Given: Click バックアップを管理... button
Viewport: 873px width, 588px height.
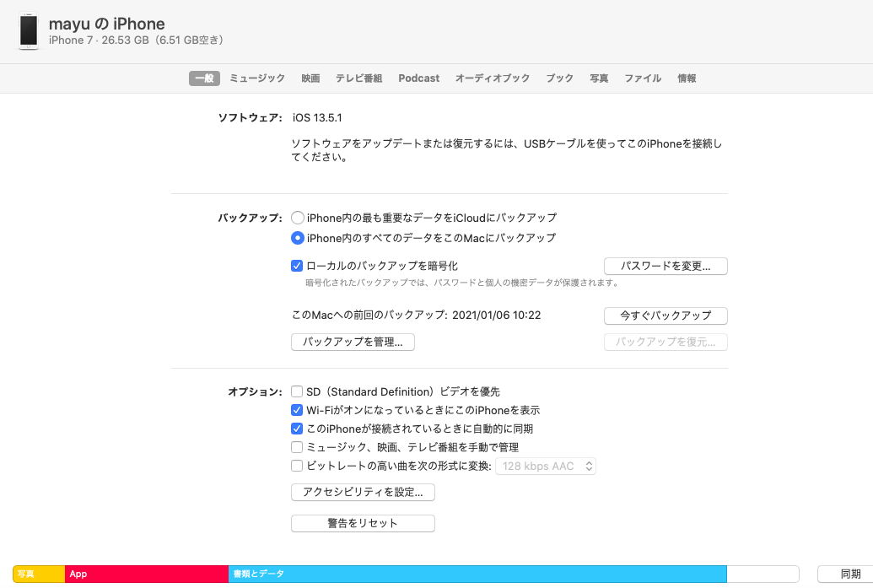Looking at the screenshot, I should click(353, 342).
